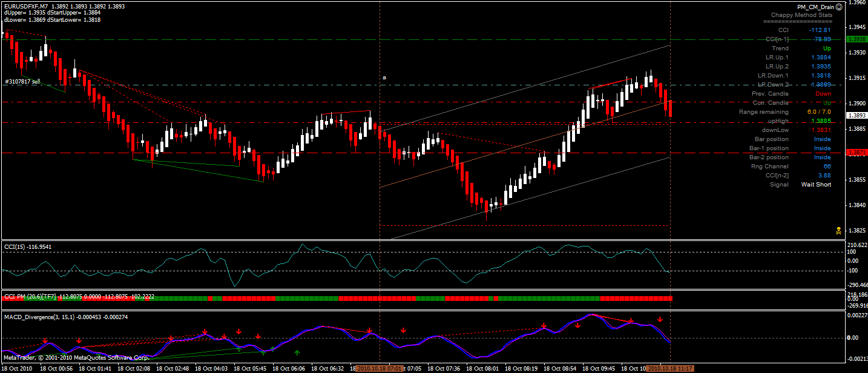Click the dUpper/dStartUpper readout line
The height and width of the screenshot is (373, 868).
[x=52, y=13]
